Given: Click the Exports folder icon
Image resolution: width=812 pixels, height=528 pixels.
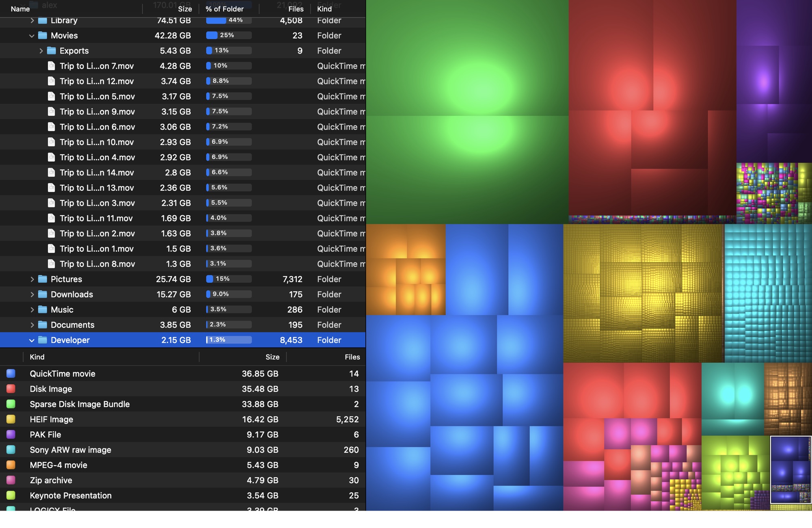Looking at the screenshot, I should tap(52, 51).
